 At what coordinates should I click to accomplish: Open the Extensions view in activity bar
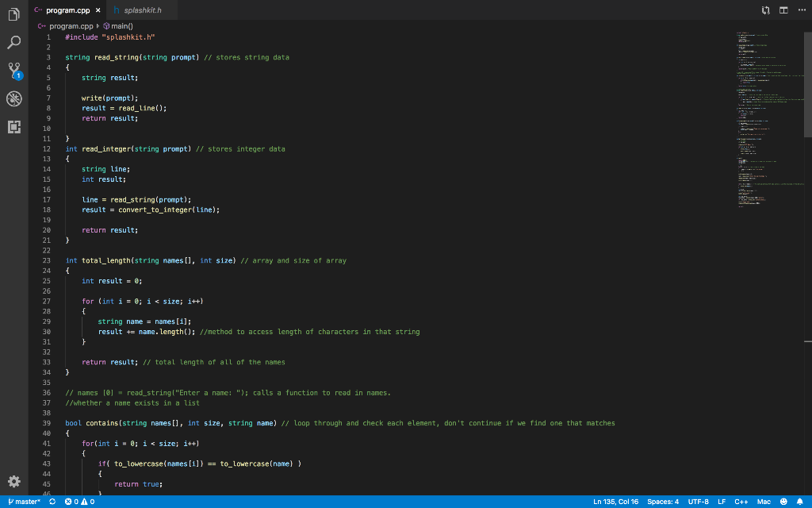[x=14, y=126]
